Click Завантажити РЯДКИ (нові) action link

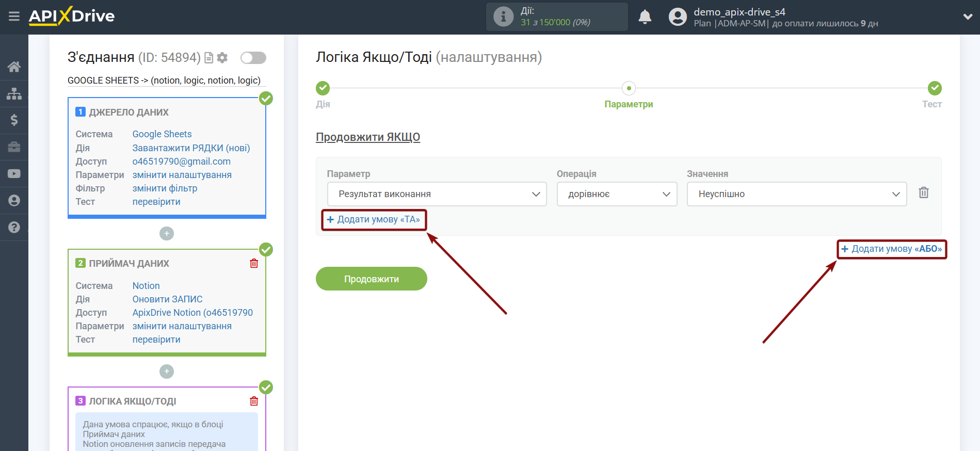(191, 148)
